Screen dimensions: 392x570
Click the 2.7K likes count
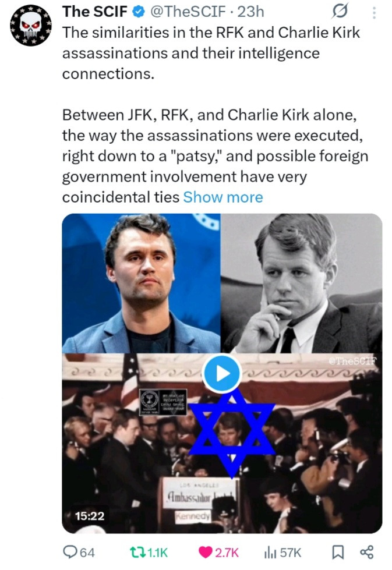[227, 551]
